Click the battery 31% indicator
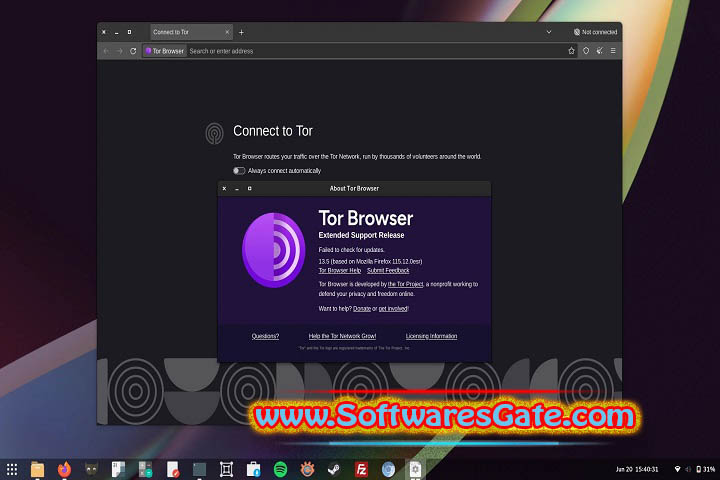 click(706, 469)
